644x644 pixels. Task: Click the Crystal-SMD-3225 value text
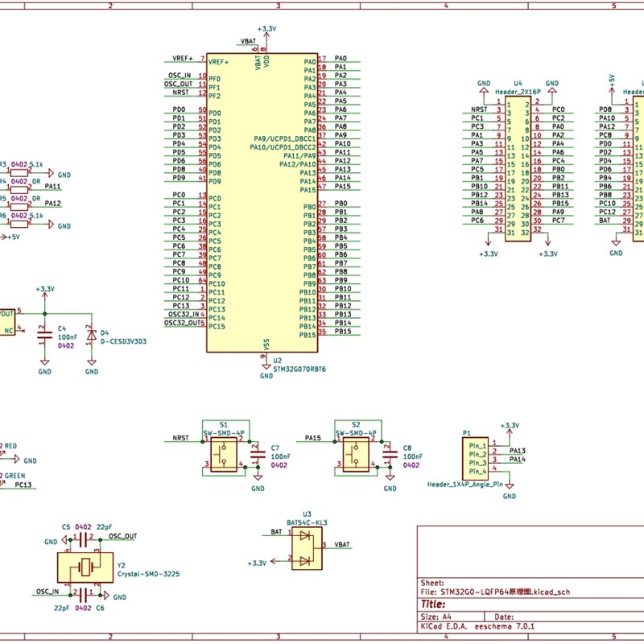click(148, 574)
